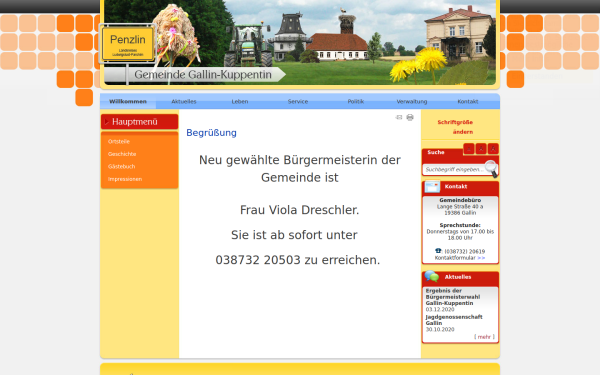Open the Aktuelles navigation tab
600x375 pixels.
pos(184,101)
